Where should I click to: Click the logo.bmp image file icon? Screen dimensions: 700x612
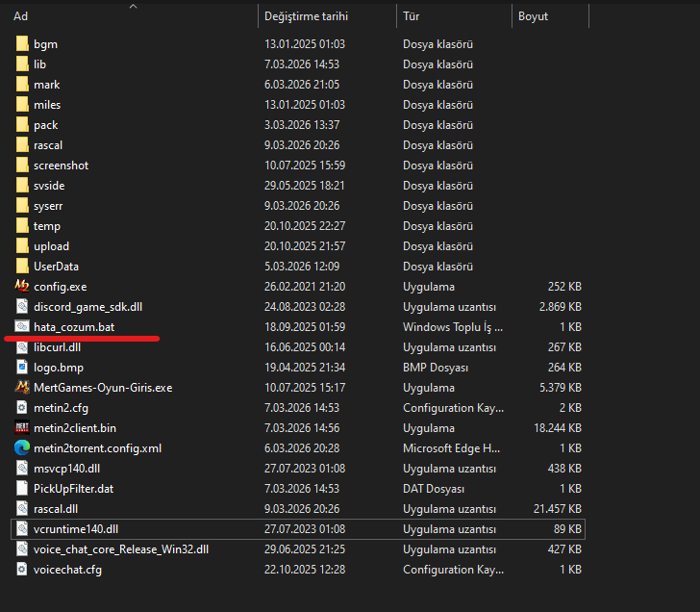click(22, 367)
